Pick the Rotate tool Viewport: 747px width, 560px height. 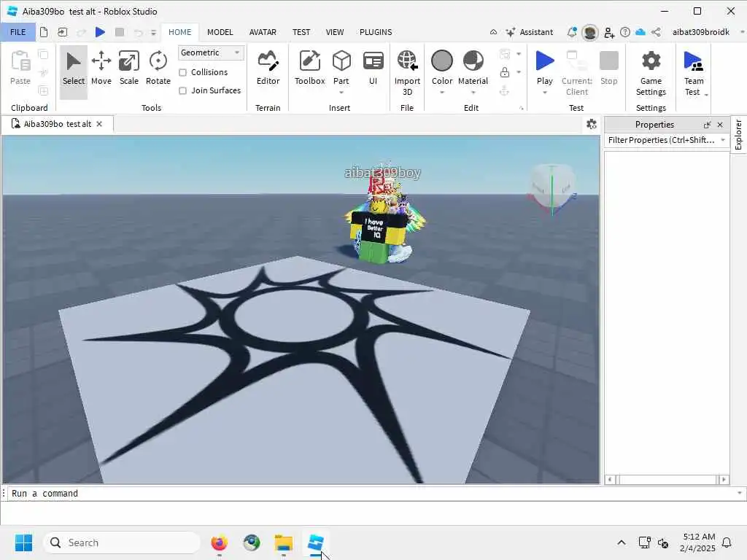(x=158, y=69)
